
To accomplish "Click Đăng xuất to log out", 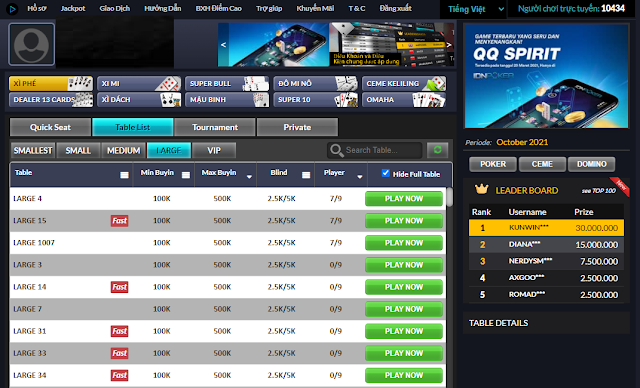I will 396,8.
